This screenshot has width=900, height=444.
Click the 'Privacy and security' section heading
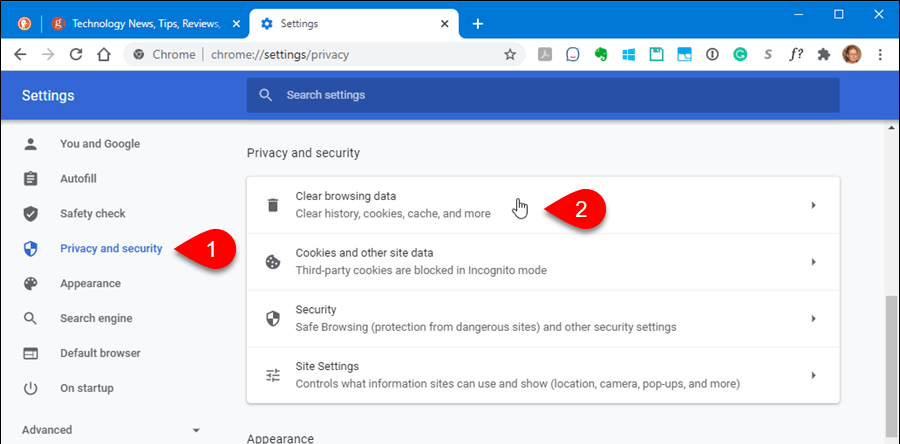(x=303, y=153)
